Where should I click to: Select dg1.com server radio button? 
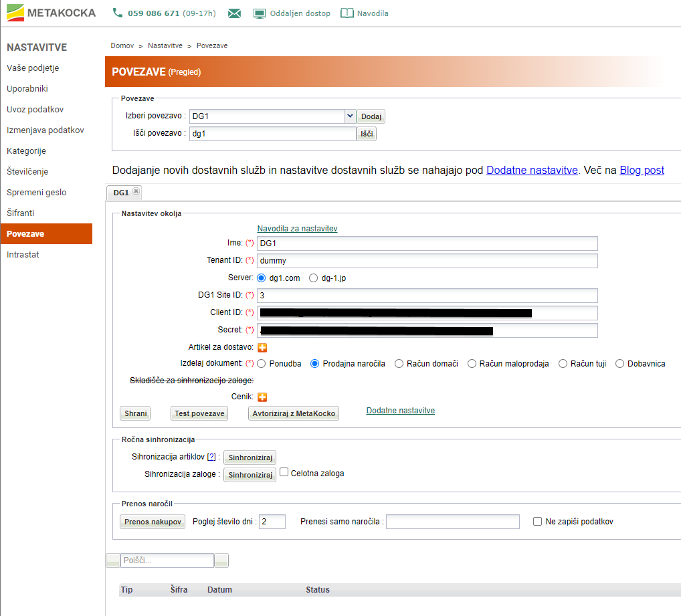(x=262, y=278)
